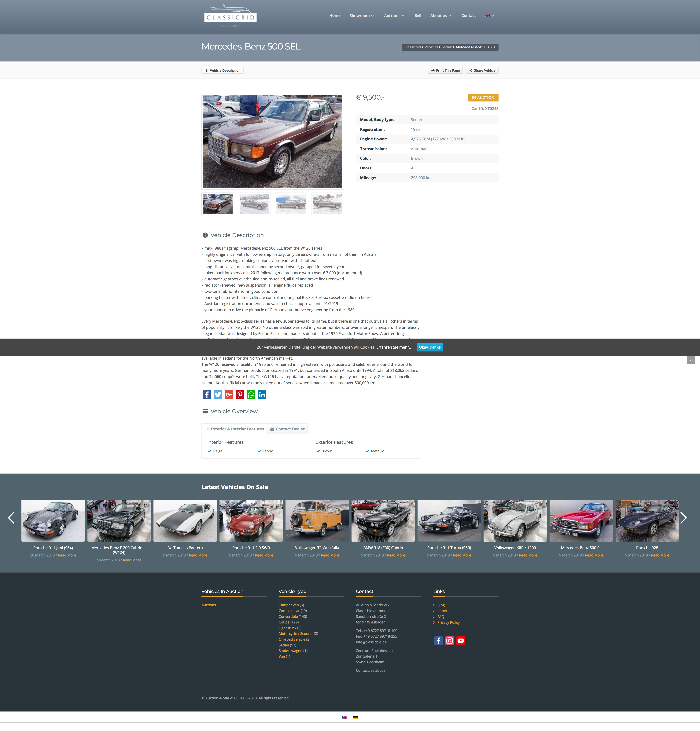Share via Google Plus icon
This screenshot has height=731, width=700.
[x=229, y=395]
